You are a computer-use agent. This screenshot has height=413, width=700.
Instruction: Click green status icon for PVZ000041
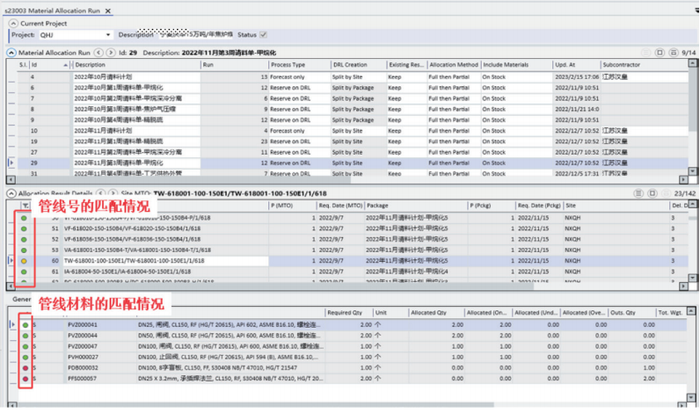click(24, 324)
